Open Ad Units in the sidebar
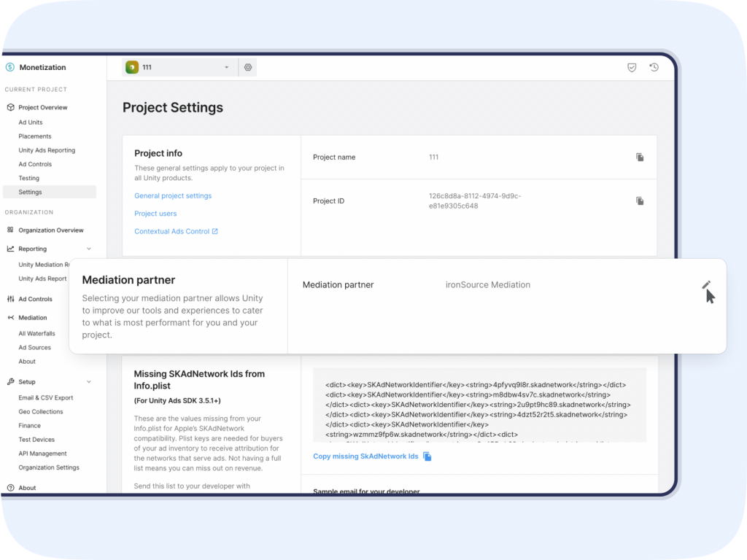The height and width of the screenshot is (560, 747). tap(31, 122)
